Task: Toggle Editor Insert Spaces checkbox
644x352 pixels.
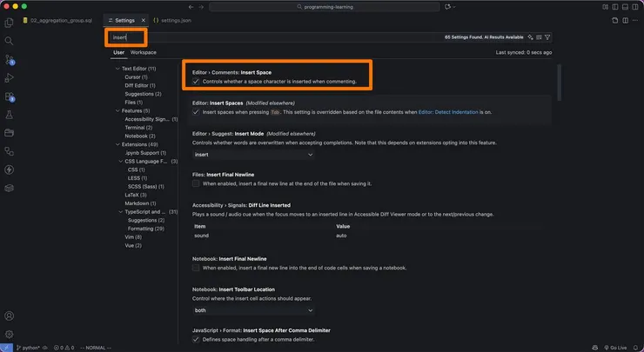Action: (196, 112)
